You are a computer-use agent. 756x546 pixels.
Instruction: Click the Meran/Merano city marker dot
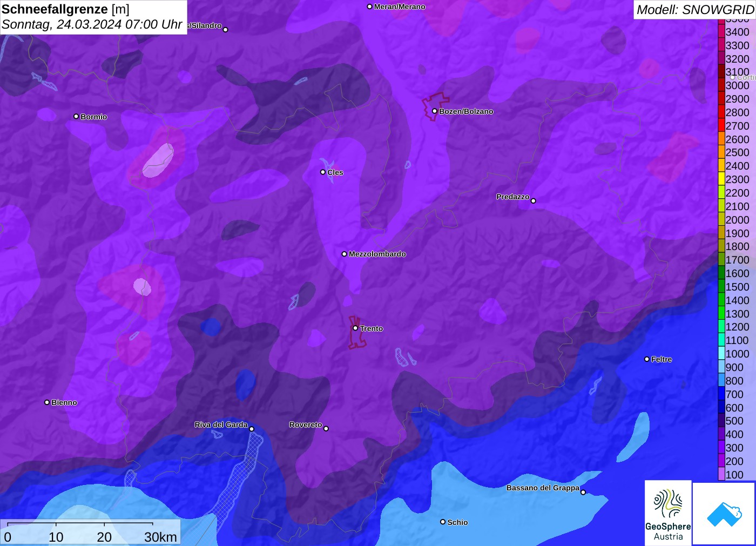tap(369, 6)
